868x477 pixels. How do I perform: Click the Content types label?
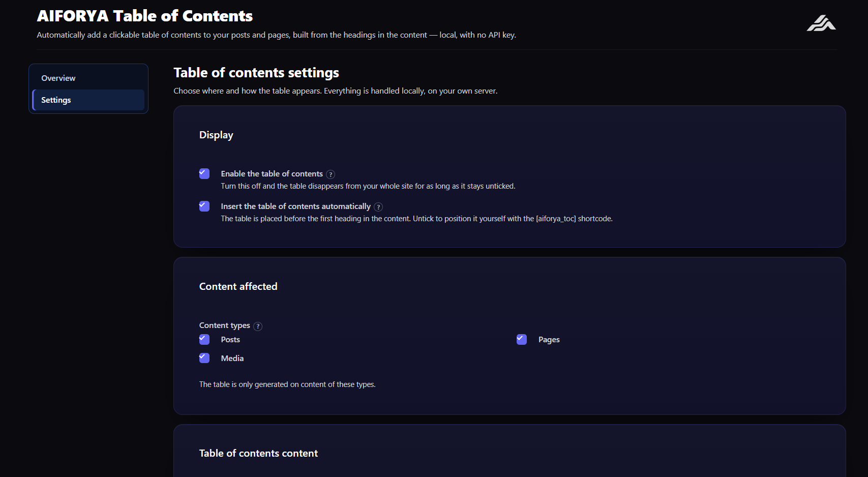(225, 325)
